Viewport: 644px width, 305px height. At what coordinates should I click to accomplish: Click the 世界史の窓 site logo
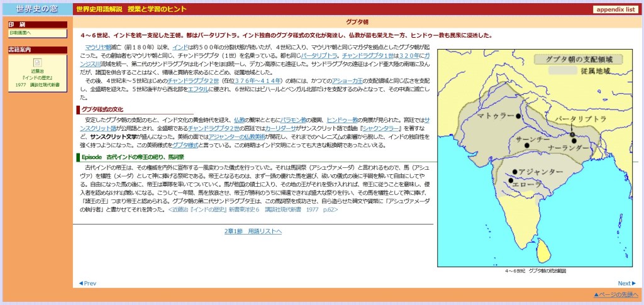click(36, 9)
